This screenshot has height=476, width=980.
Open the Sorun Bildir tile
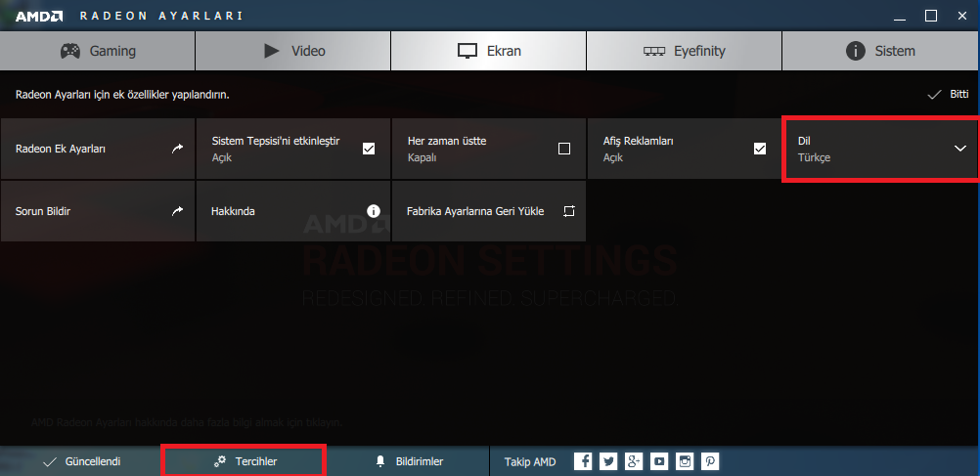pyautogui.click(x=98, y=211)
